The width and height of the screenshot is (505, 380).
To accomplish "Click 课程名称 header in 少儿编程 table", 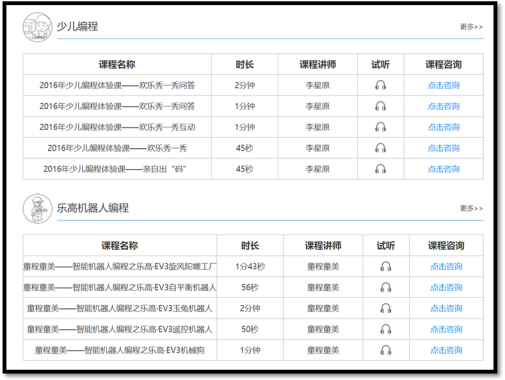I will [x=117, y=64].
